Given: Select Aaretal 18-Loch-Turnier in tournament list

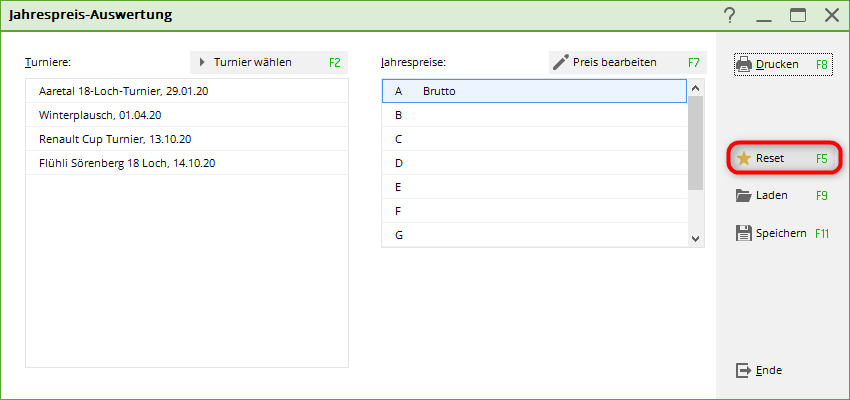Looking at the screenshot, I should [x=130, y=91].
